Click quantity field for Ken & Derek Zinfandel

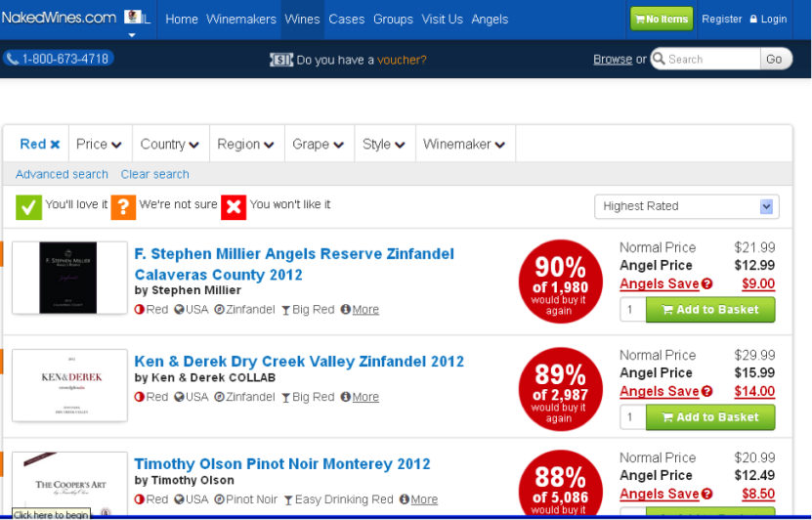coord(633,417)
